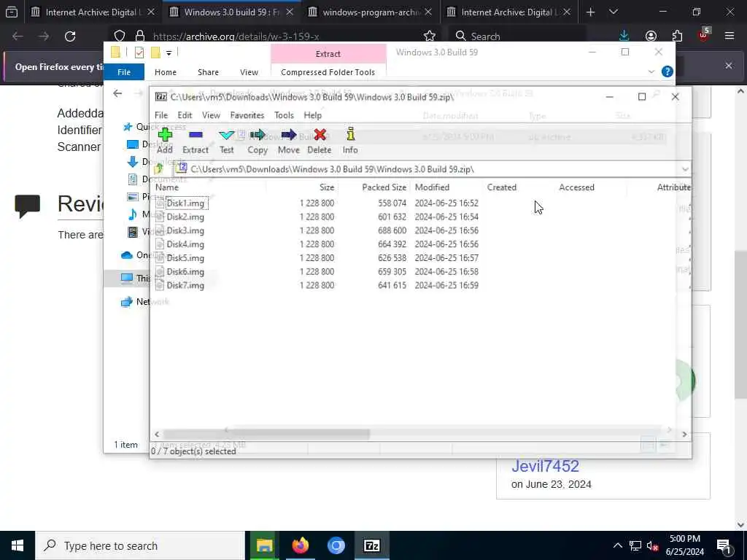Click the 7-Zip archive path field
The image size is (747, 560).
click(x=427, y=169)
